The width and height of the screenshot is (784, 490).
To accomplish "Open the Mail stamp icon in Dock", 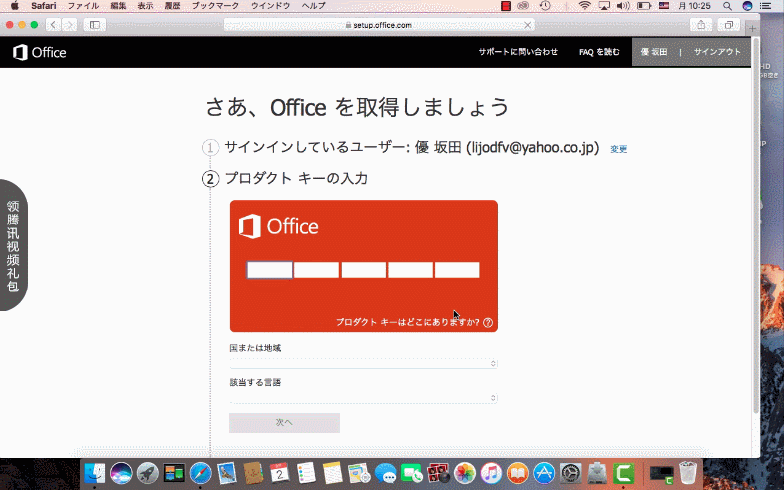I will (x=227, y=472).
